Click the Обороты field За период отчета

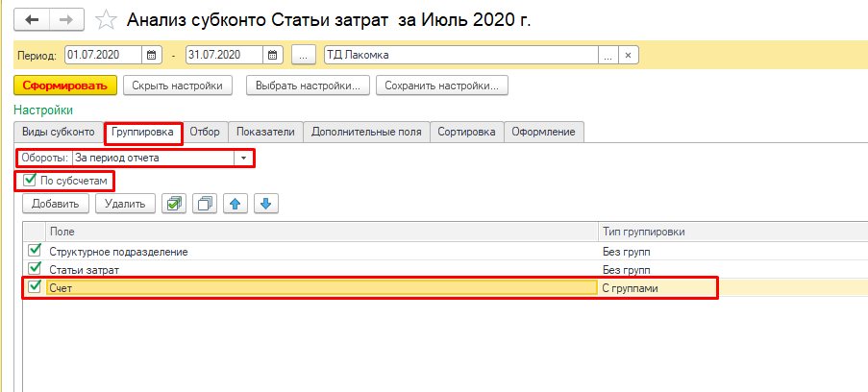tap(154, 159)
